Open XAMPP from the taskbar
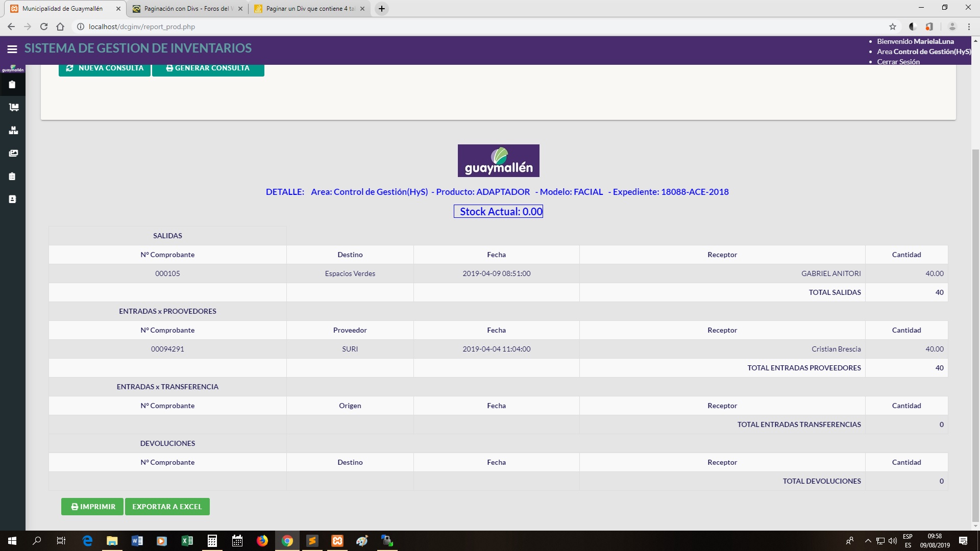The height and width of the screenshot is (551, 980). 337,541
